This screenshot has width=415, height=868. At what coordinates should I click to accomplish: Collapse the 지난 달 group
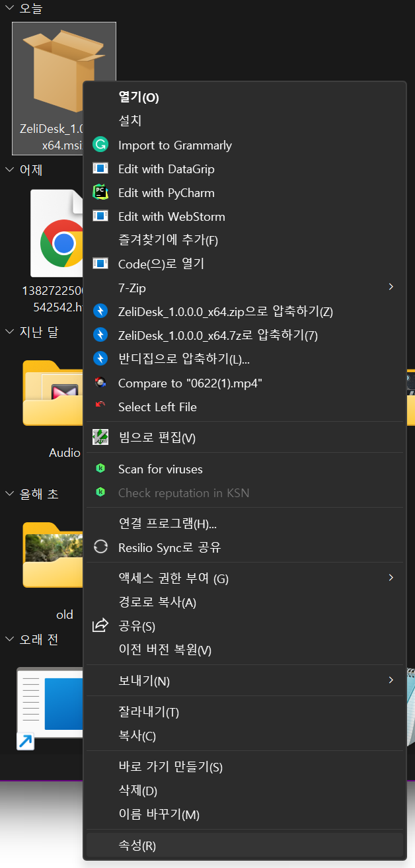(9, 331)
